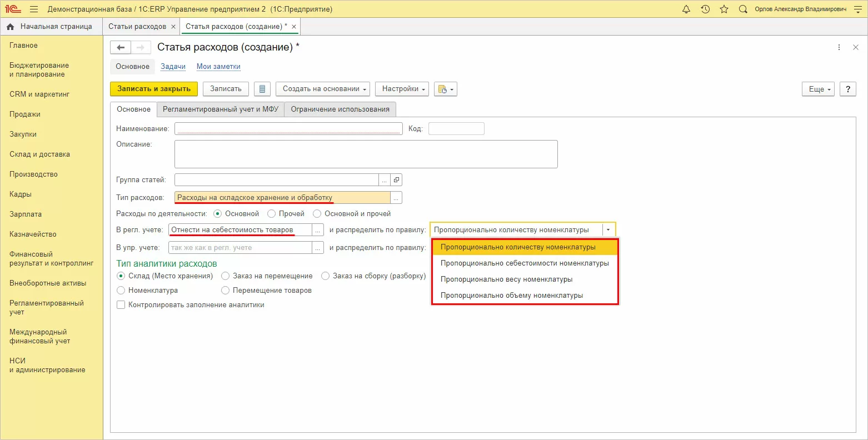The width and height of the screenshot is (868, 440).
Task: Click the user name Орлов Александр Владимирович
Action: coord(801,9)
